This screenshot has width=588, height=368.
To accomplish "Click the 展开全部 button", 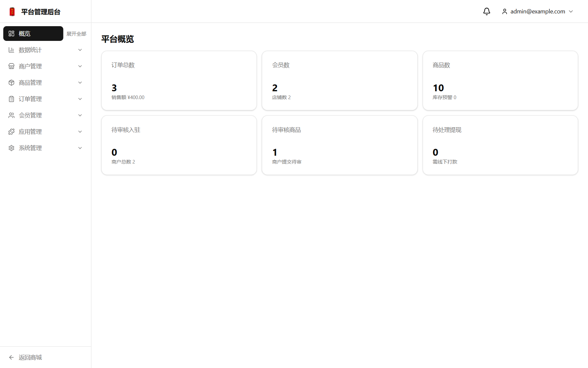I will tap(76, 34).
